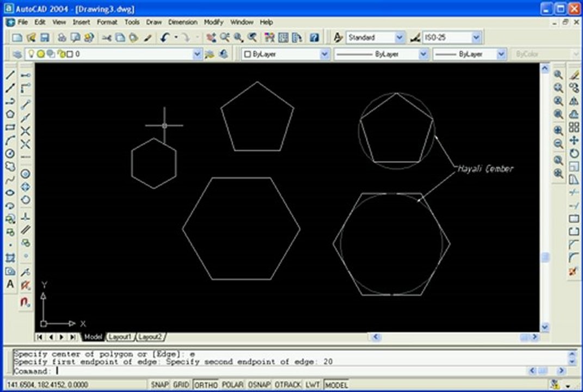Open the Layer Properties Manager icon
Screen dimensions: 583x392
click(x=17, y=54)
